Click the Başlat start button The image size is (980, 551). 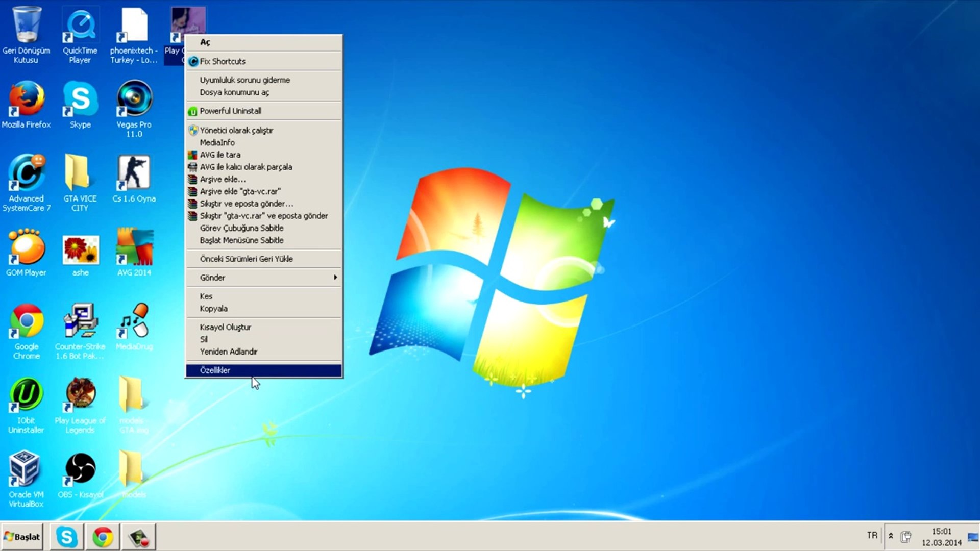(x=22, y=537)
